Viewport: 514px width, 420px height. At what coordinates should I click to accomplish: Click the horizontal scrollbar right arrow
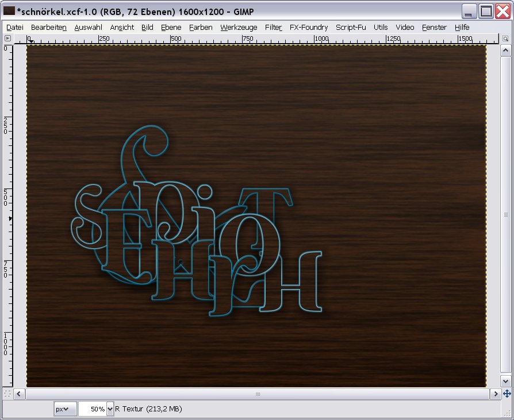[496, 394]
